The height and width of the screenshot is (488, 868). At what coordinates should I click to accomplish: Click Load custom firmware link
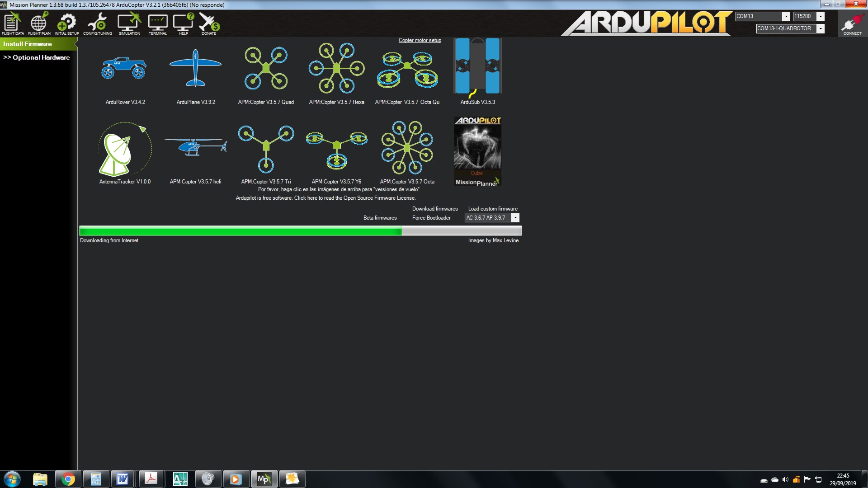[493, 209]
